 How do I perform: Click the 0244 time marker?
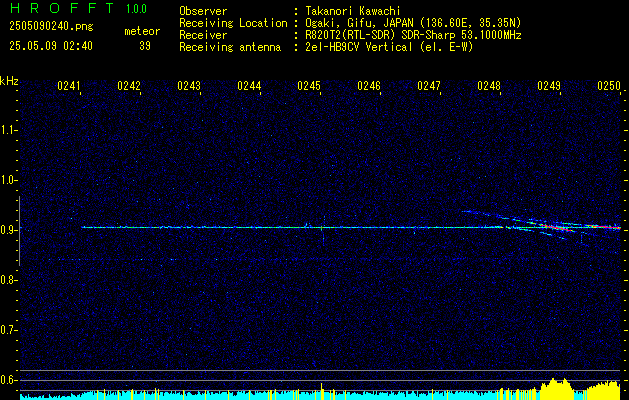pos(249,85)
